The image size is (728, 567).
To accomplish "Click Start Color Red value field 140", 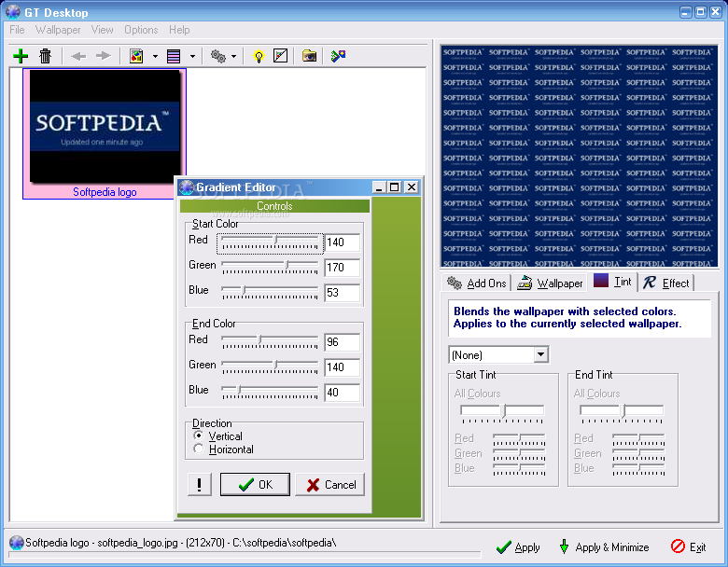I will click(342, 242).
